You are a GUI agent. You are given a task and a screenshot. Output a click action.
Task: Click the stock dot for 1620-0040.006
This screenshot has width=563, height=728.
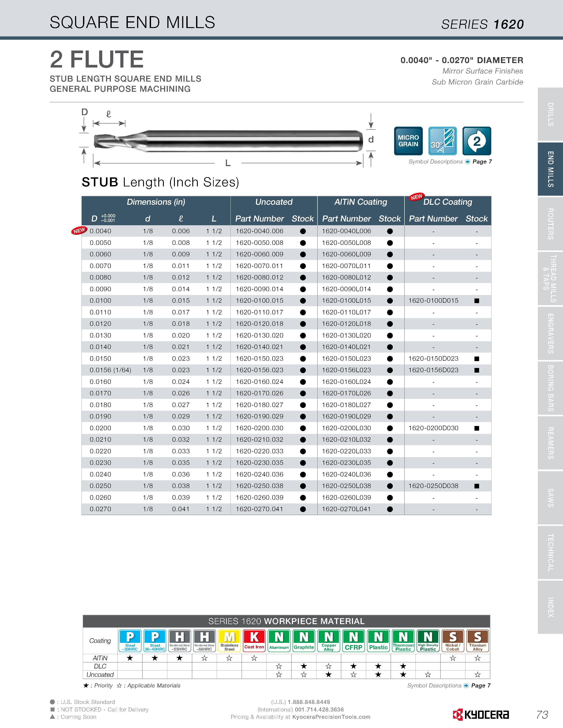(x=303, y=231)
